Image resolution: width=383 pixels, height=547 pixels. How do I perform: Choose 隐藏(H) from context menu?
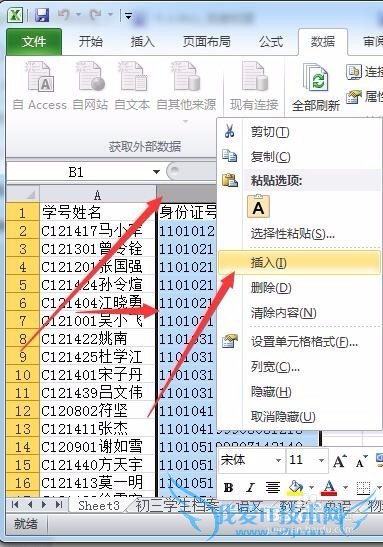coord(300,392)
